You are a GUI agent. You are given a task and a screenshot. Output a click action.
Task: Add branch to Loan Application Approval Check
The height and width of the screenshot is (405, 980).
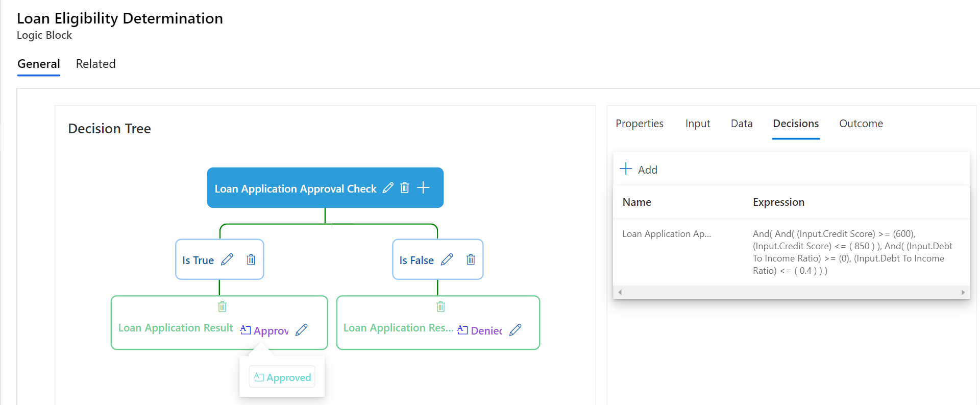[x=423, y=188]
